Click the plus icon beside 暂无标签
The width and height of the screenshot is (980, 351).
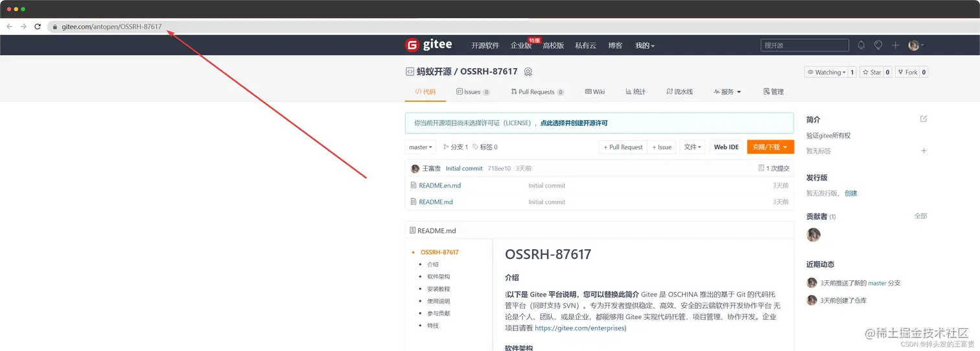point(924,151)
